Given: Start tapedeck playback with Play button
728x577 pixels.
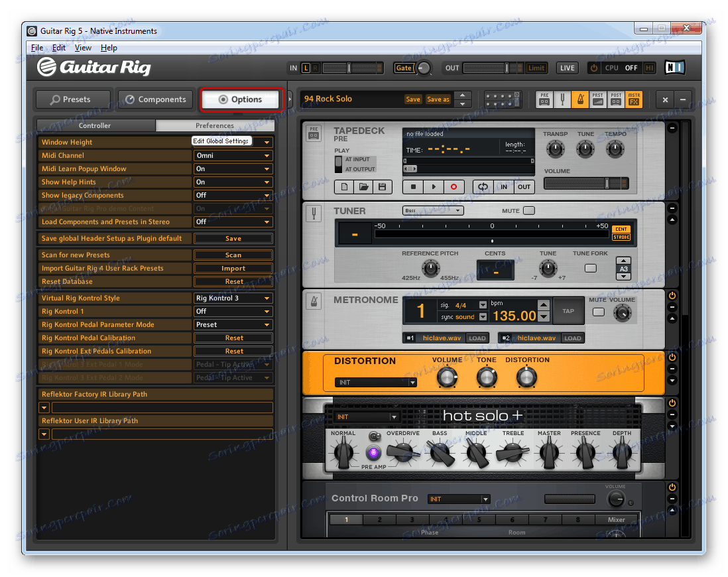Looking at the screenshot, I should click(x=434, y=187).
